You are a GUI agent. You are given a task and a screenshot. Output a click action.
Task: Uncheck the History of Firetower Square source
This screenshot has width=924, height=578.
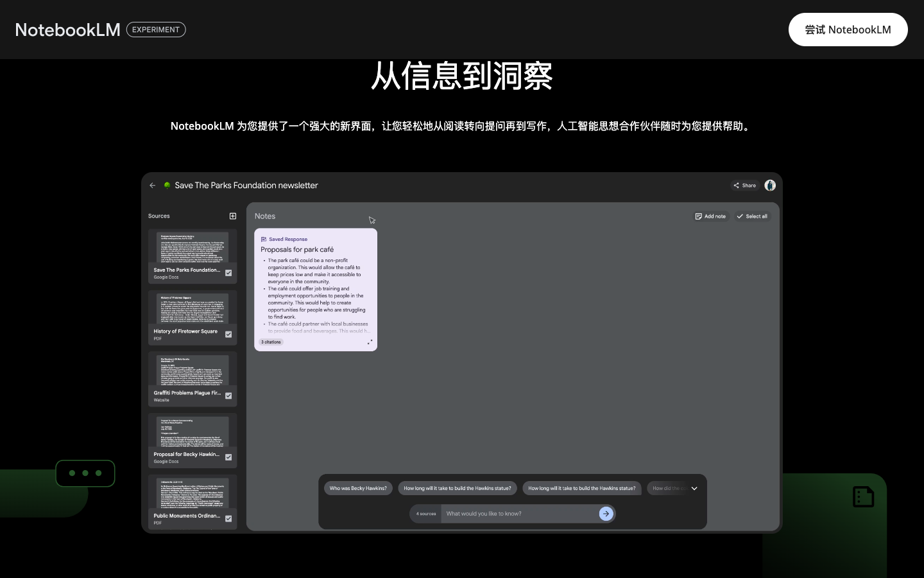pos(228,335)
